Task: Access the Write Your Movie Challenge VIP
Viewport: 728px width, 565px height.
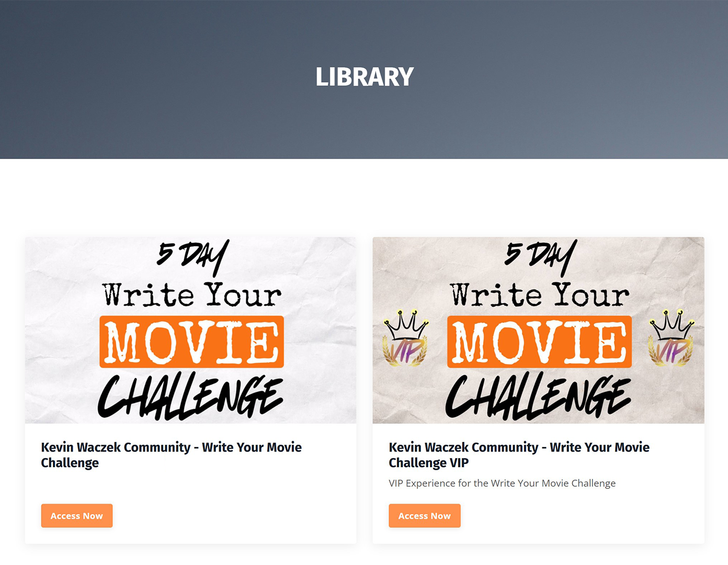Action: (x=425, y=516)
